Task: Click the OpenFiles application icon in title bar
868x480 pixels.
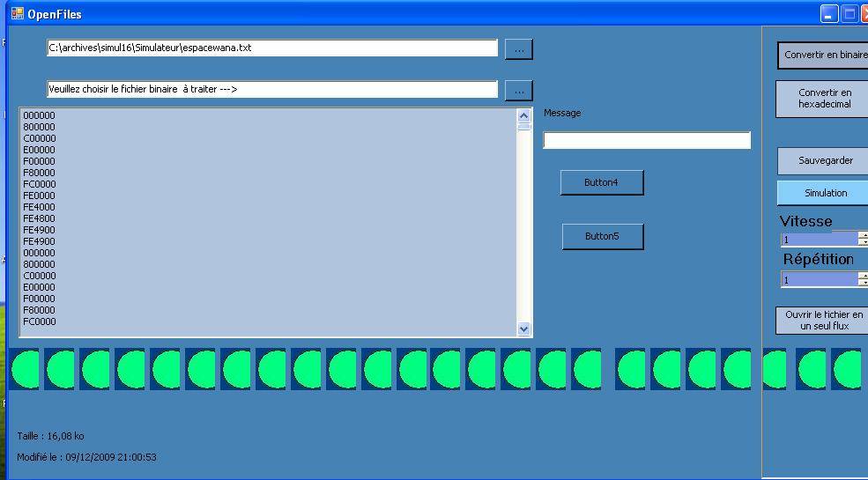Action: point(17,14)
